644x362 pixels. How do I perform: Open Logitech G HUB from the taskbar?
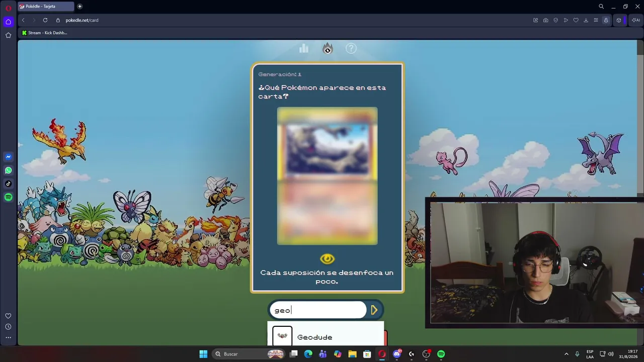[412, 354]
